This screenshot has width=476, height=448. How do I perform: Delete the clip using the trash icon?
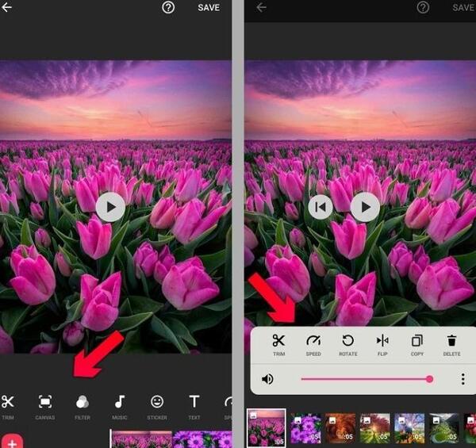451,345
